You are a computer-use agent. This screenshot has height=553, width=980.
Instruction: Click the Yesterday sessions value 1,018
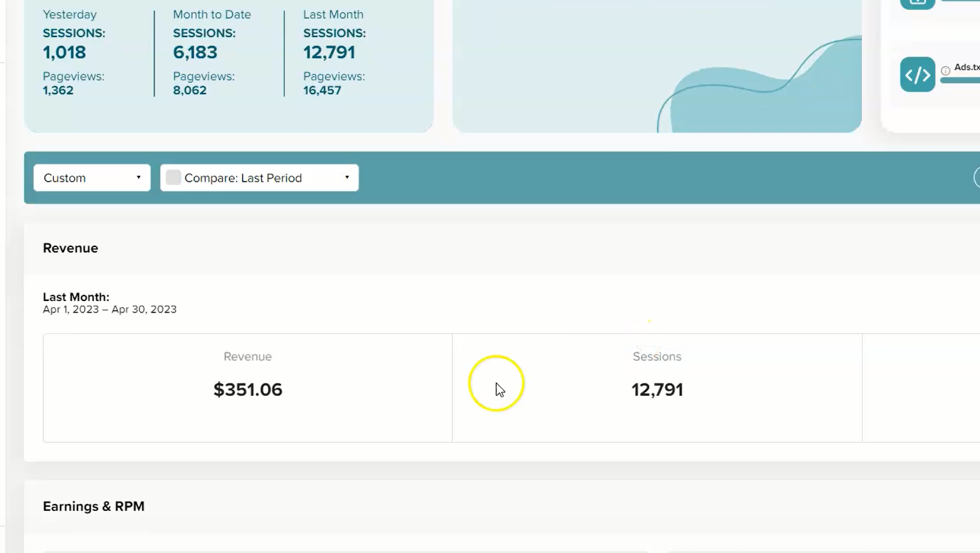click(x=64, y=52)
